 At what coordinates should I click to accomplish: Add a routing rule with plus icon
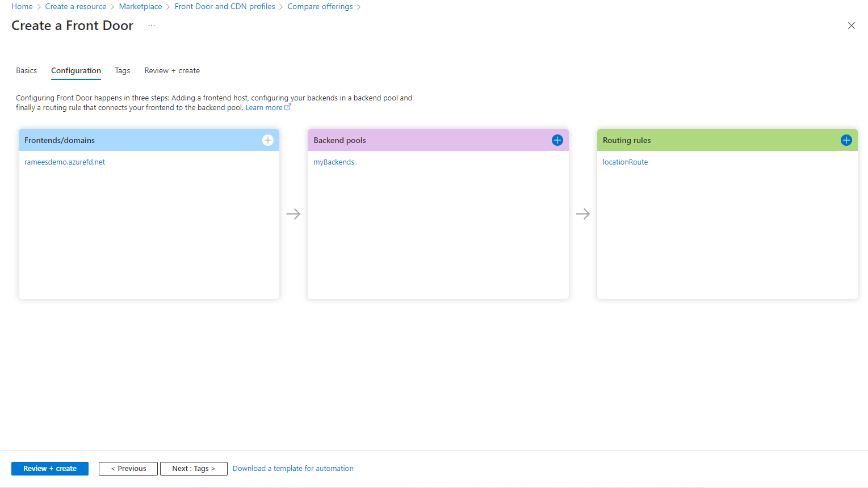pos(846,140)
